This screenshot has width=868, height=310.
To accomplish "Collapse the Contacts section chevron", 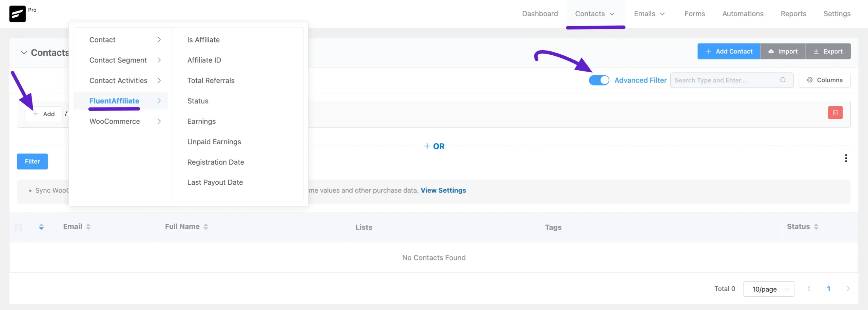I will click(24, 53).
